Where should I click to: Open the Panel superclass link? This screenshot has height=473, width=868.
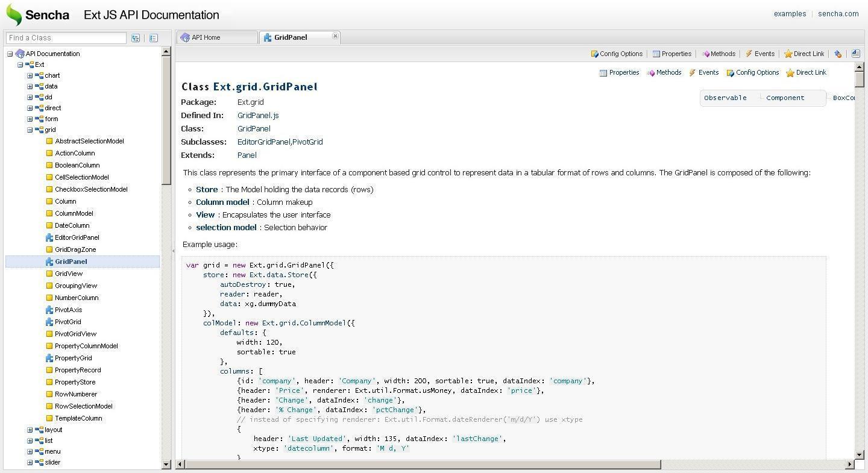tap(247, 155)
